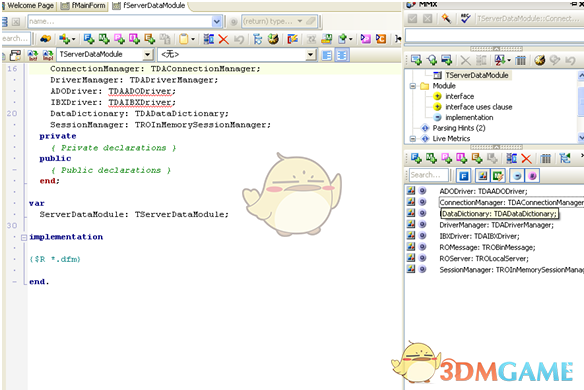This screenshot has height=390, width=584.
Task: Click the magic wand icon in MMX panel
Action: point(446,18)
